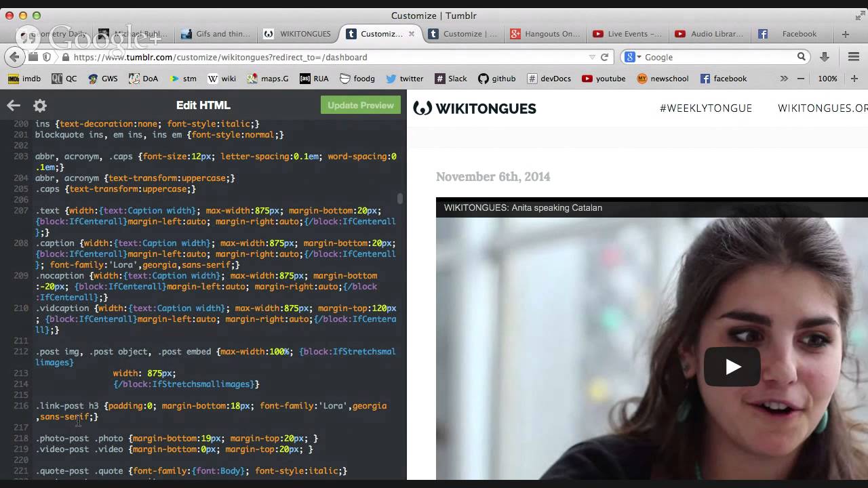This screenshot has width=868, height=488.
Task: Click the search magnifier icon
Action: 801,57
